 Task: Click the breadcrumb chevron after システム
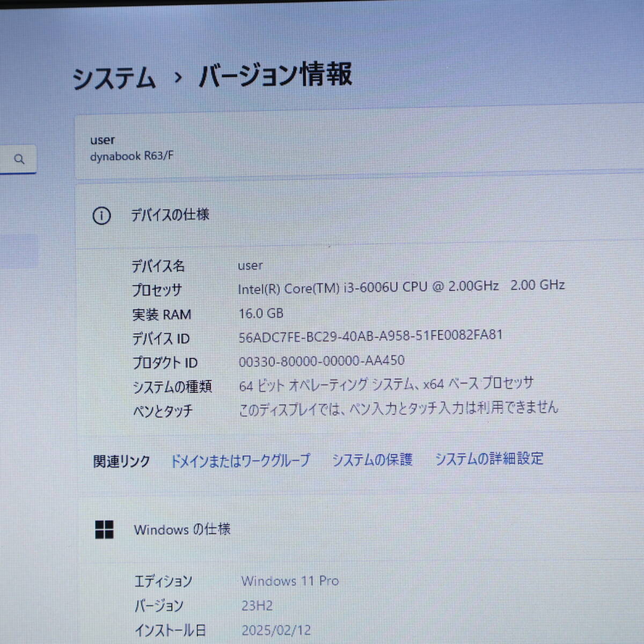[178, 78]
